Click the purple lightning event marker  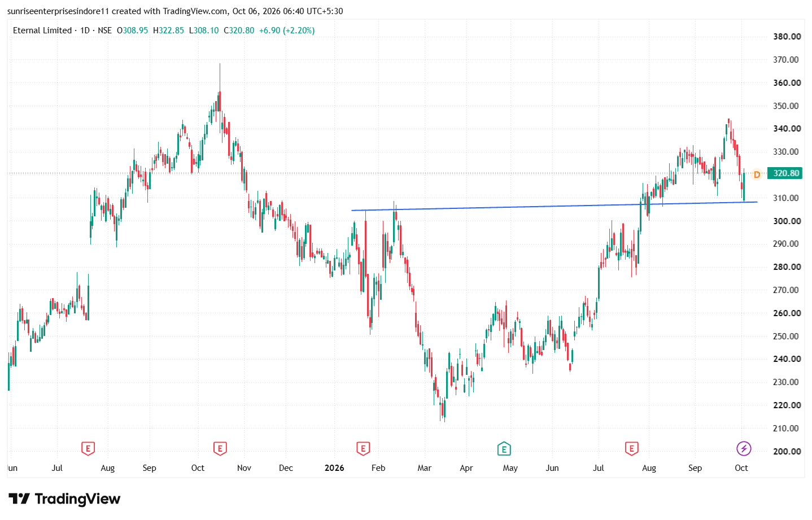tap(744, 449)
